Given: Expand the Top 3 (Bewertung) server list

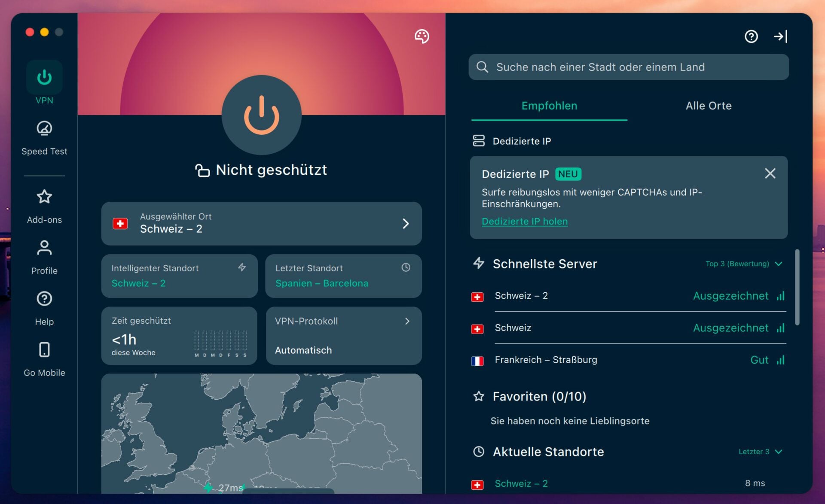Looking at the screenshot, I should 745,264.
